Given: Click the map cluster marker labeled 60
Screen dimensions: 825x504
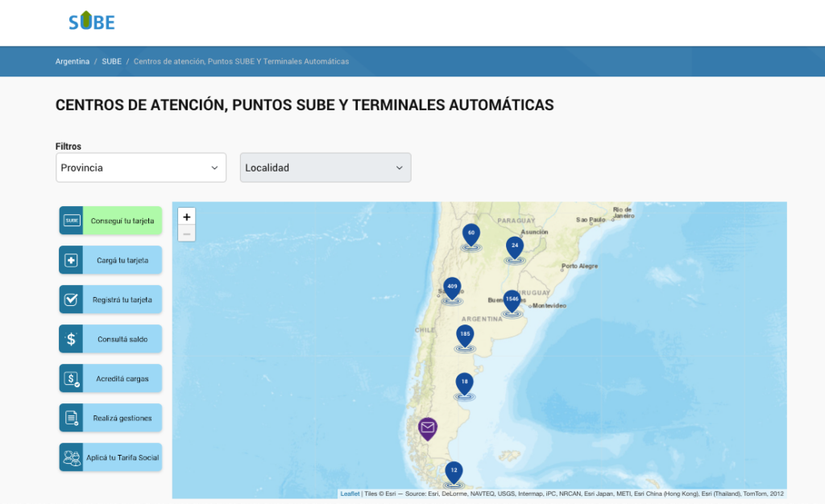Looking at the screenshot, I should click(471, 235).
